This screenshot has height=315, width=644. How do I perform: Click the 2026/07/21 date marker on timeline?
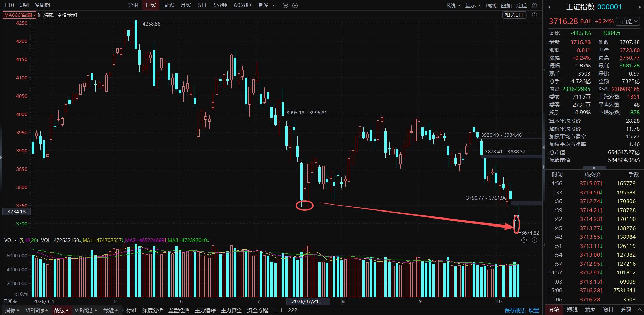click(308, 301)
